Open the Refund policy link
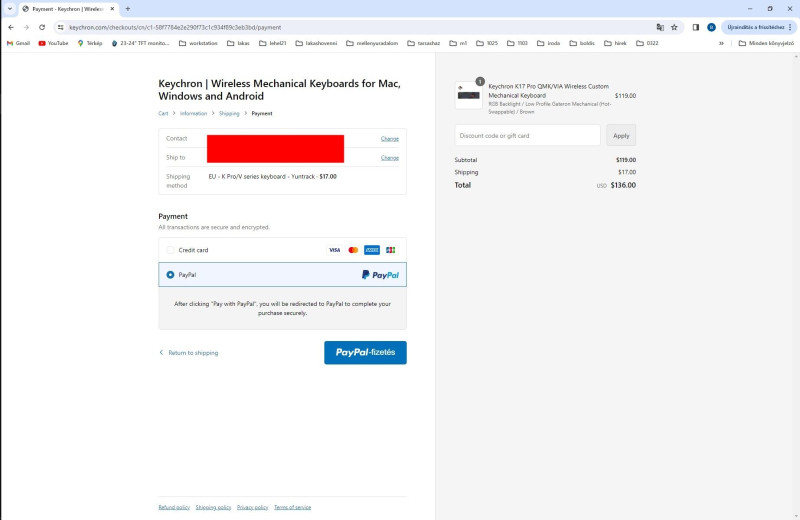This screenshot has width=800, height=520. pyautogui.click(x=174, y=507)
